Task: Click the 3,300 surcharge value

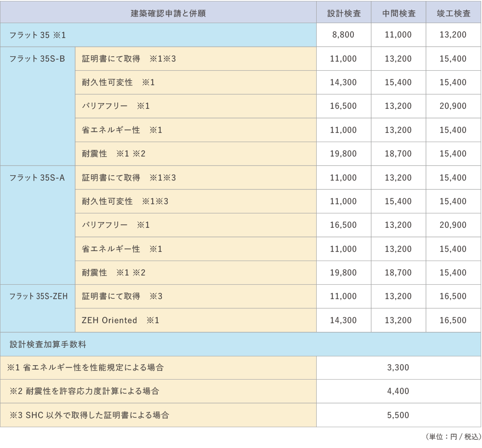Action: point(398,368)
